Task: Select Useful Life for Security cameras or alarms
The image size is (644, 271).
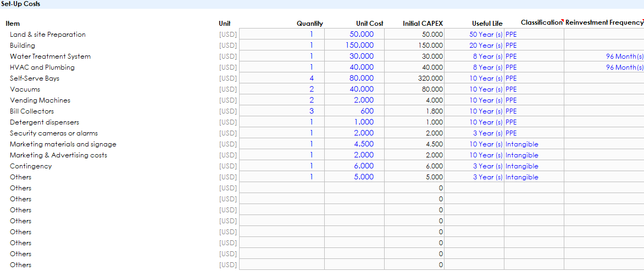Action: [x=487, y=133]
